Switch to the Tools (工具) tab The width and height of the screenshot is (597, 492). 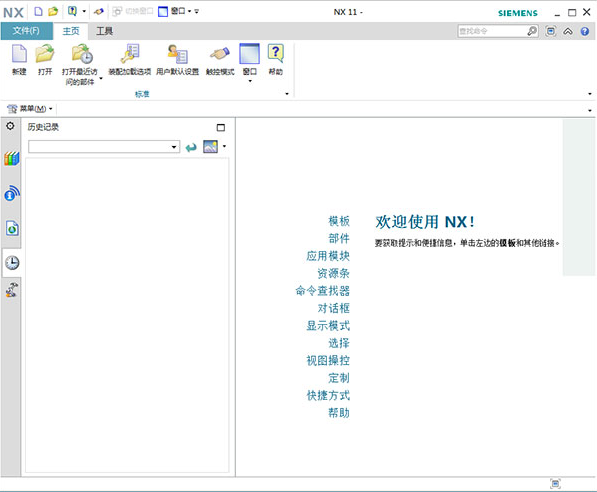pos(104,31)
